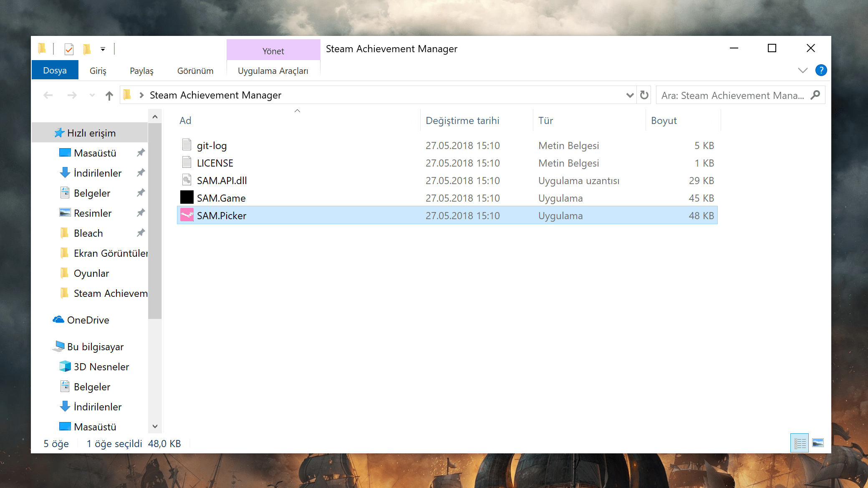Click the refresh icon beside address bar

coord(644,95)
